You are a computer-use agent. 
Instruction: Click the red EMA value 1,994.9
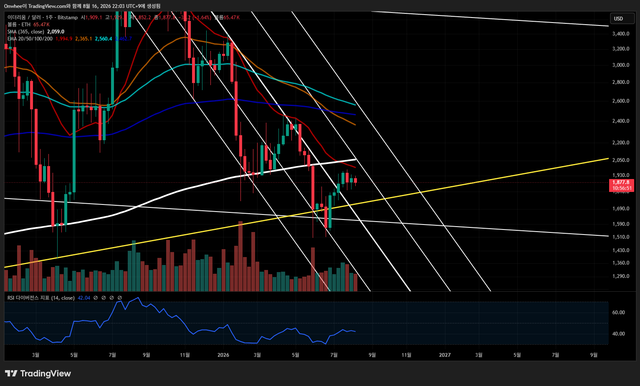click(64, 38)
